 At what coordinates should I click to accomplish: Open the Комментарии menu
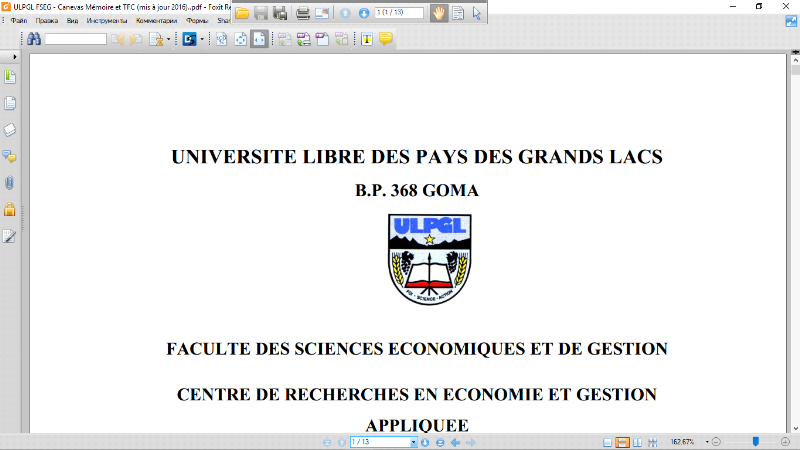click(156, 21)
